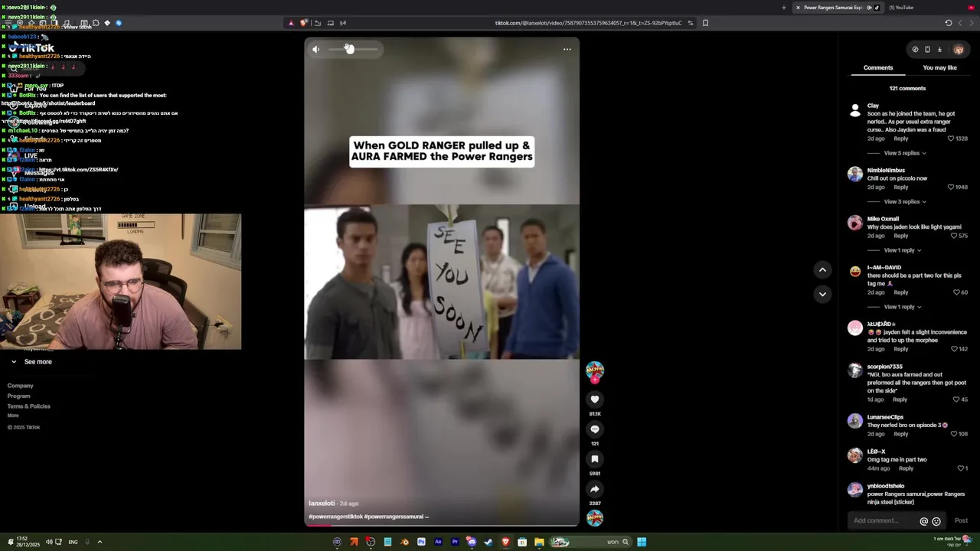The width and height of the screenshot is (980, 551).
Task: Open Blender from the taskbar
Action: tap(404, 542)
